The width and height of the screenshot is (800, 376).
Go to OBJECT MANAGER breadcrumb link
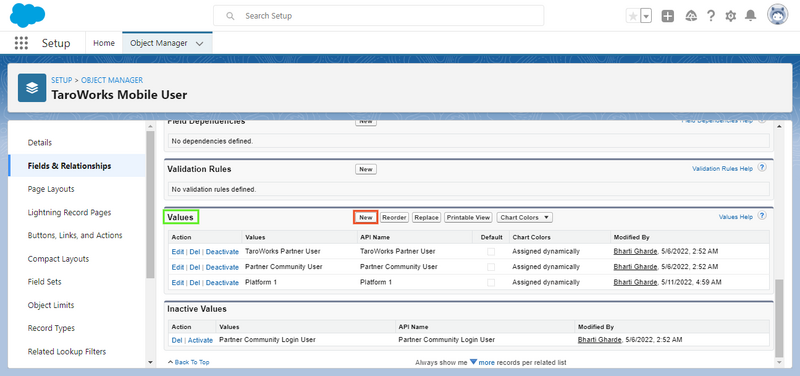click(112, 80)
